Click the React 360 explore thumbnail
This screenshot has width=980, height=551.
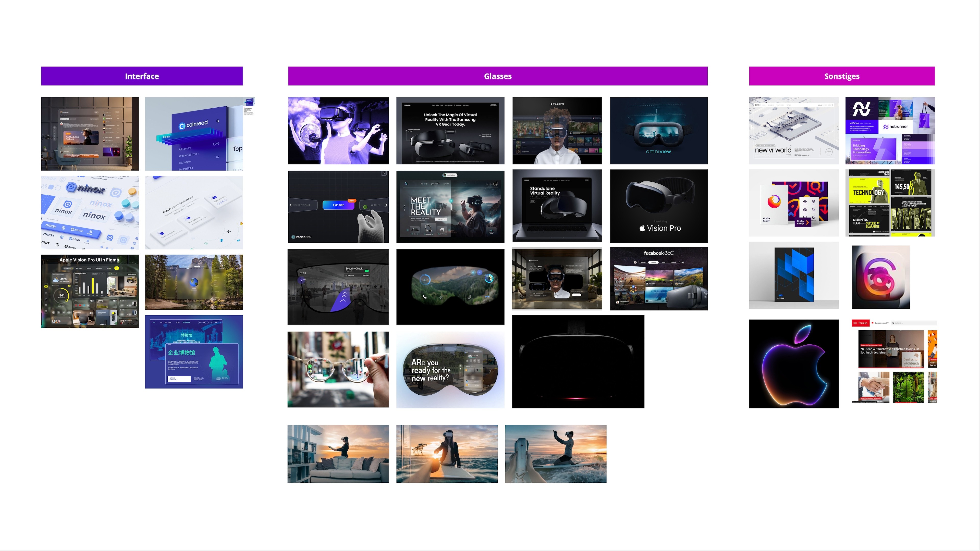338,206
